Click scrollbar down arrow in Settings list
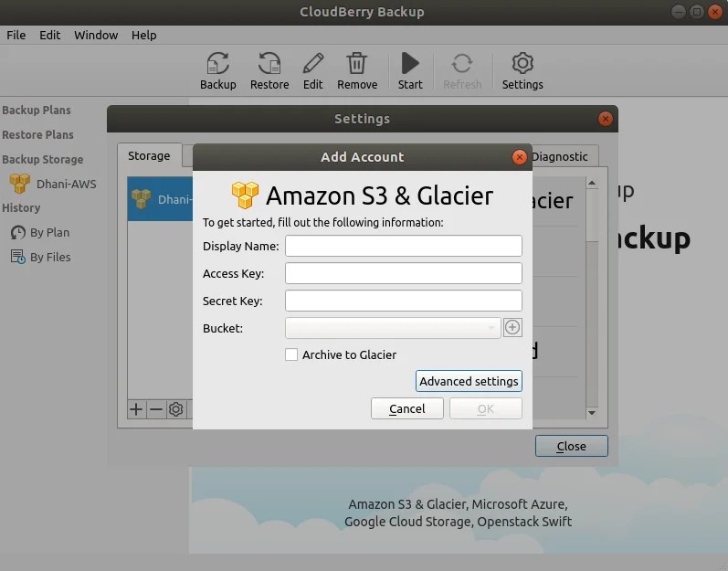Screen dimensions: 728x571 (x=592, y=413)
